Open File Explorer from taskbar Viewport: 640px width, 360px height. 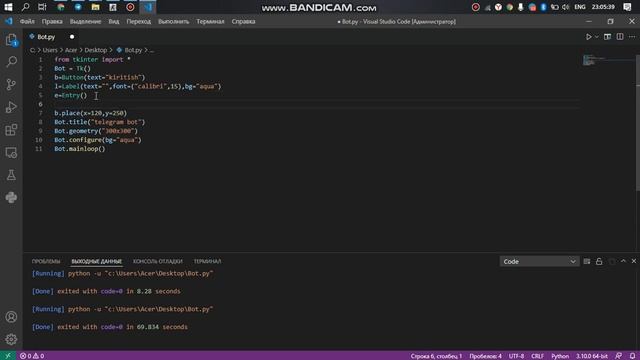point(96,7)
